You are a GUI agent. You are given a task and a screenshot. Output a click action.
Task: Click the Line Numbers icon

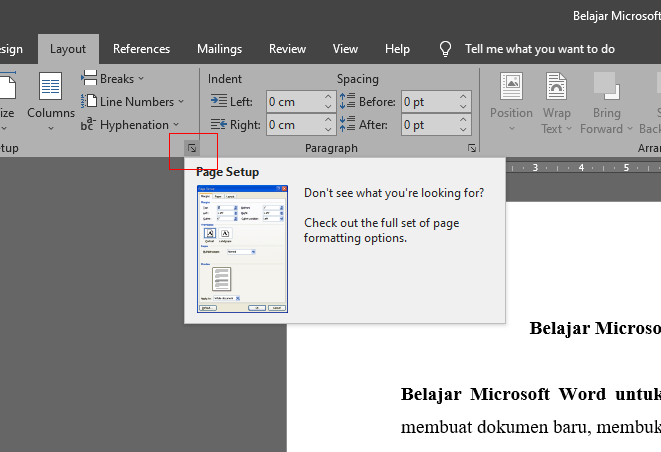pos(89,101)
